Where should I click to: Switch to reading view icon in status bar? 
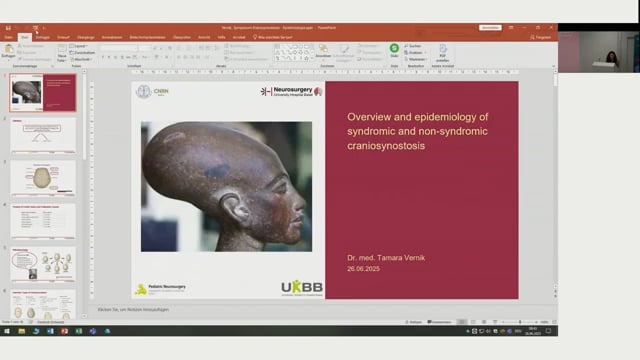(x=484, y=322)
